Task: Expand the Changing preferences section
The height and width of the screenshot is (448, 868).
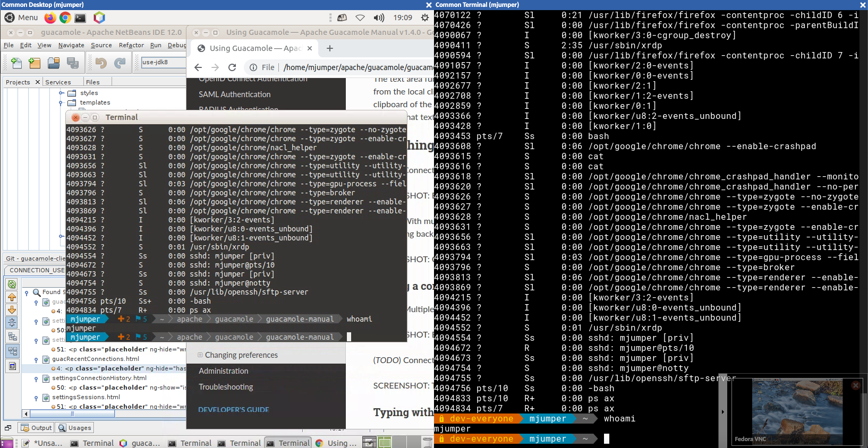Action: tap(200, 355)
